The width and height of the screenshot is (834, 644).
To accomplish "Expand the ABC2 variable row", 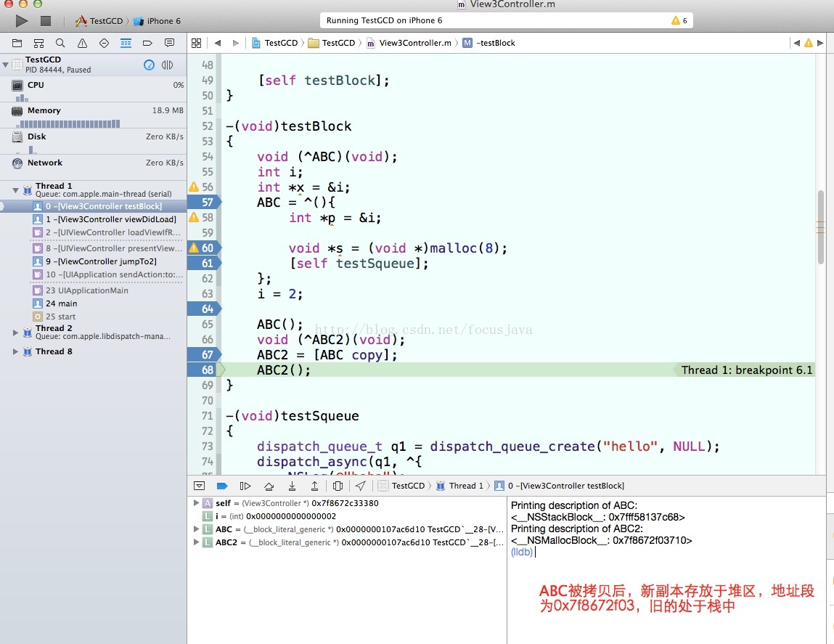I will (x=196, y=542).
